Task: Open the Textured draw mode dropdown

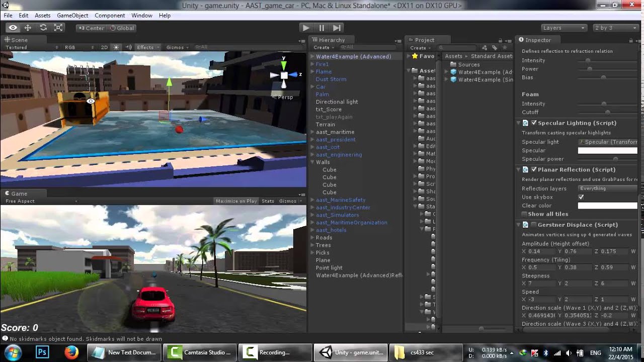Action: pyautogui.click(x=31, y=47)
